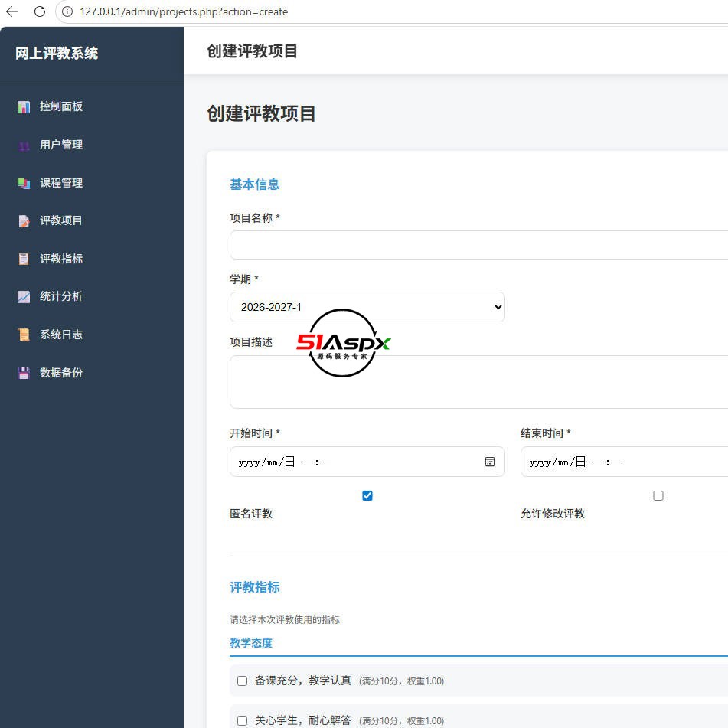This screenshot has height=728, width=728.
Task: Enable the 允许修改评教 checkbox
Action: tap(658, 496)
